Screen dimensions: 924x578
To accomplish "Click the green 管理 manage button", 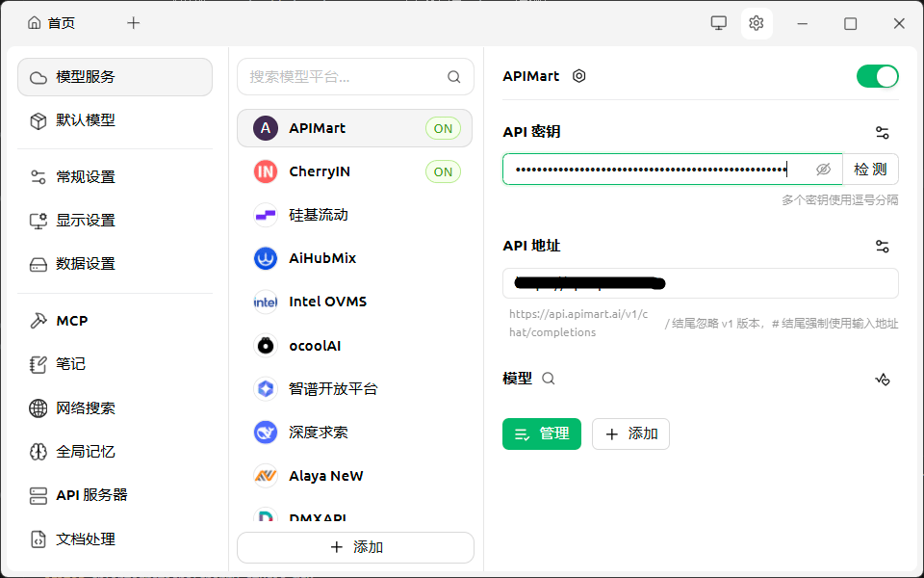I will [x=542, y=434].
